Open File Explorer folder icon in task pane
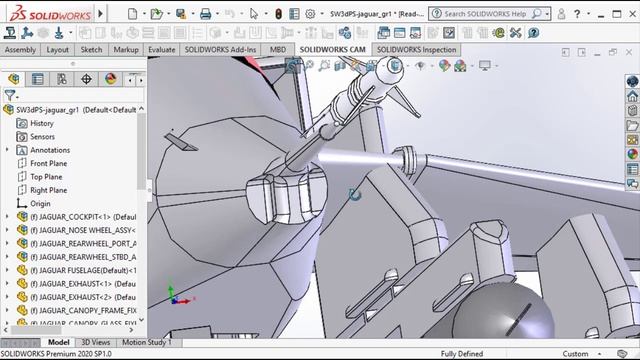Screen dimensions: 640x360 pyautogui.click(x=632, y=125)
